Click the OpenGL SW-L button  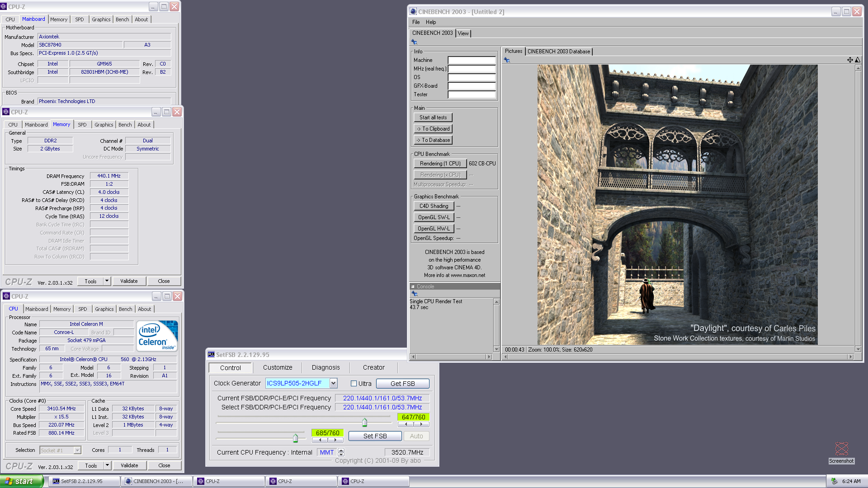point(434,217)
